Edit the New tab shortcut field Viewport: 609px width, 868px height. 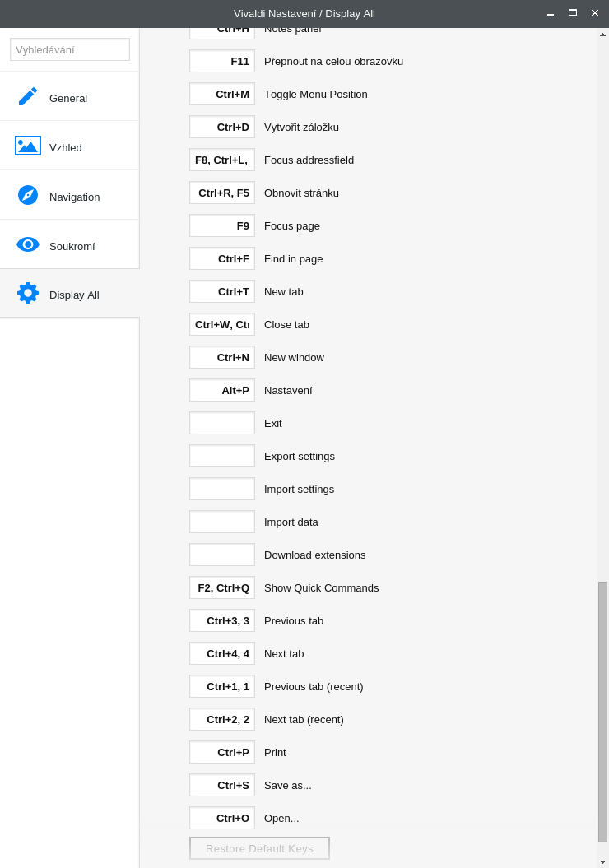point(222,291)
